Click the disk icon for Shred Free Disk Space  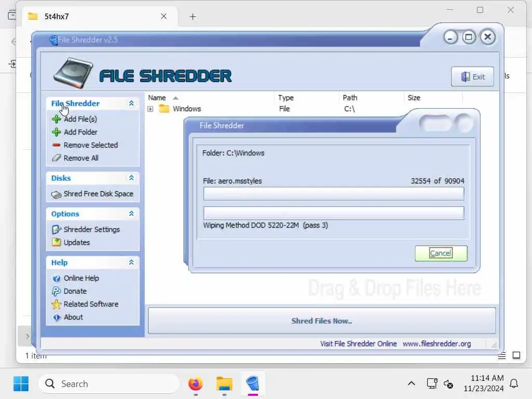click(x=56, y=194)
